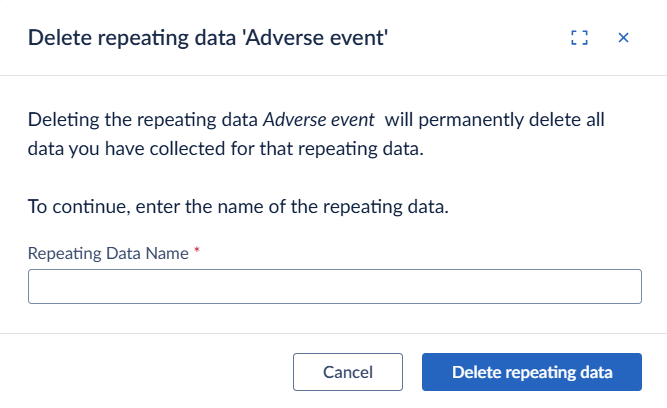The image size is (667, 408).
Task: Click the text 'data you have collected'
Action: pyautogui.click(x=127, y=149)
